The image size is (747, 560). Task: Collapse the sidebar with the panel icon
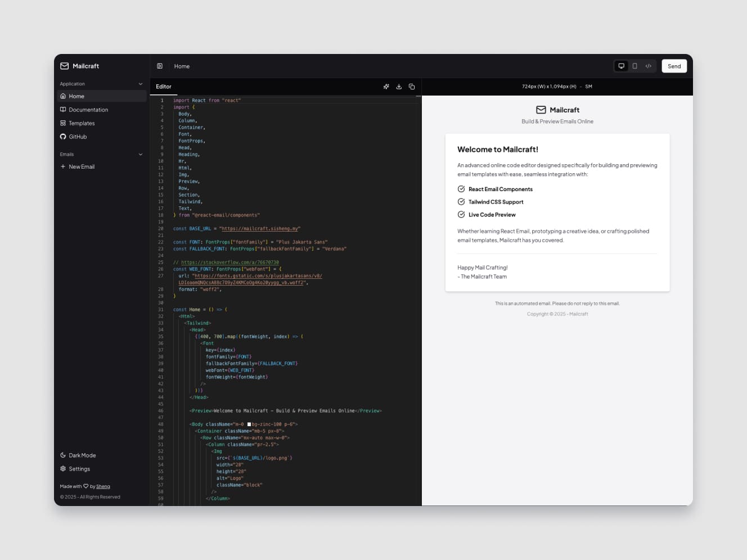click(x=160, y=66)
